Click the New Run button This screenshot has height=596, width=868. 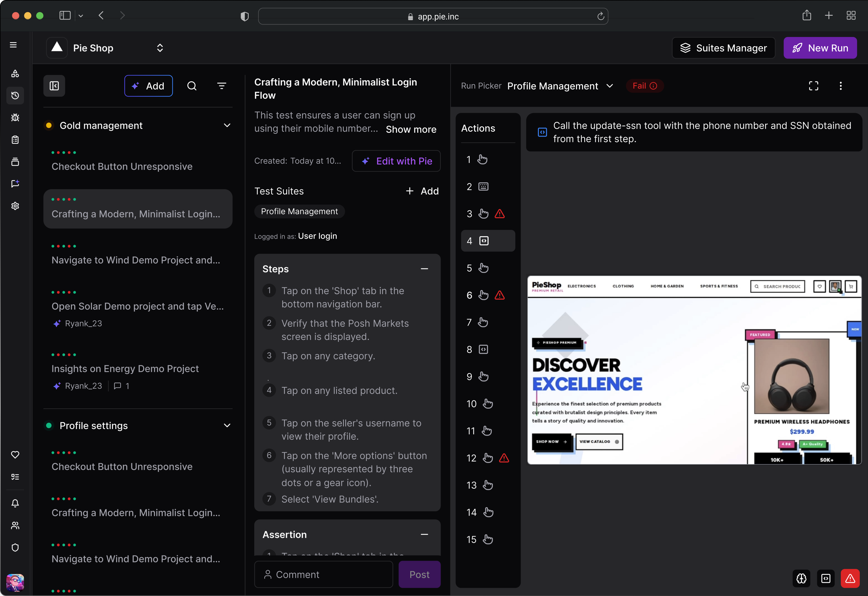[820, 48]
